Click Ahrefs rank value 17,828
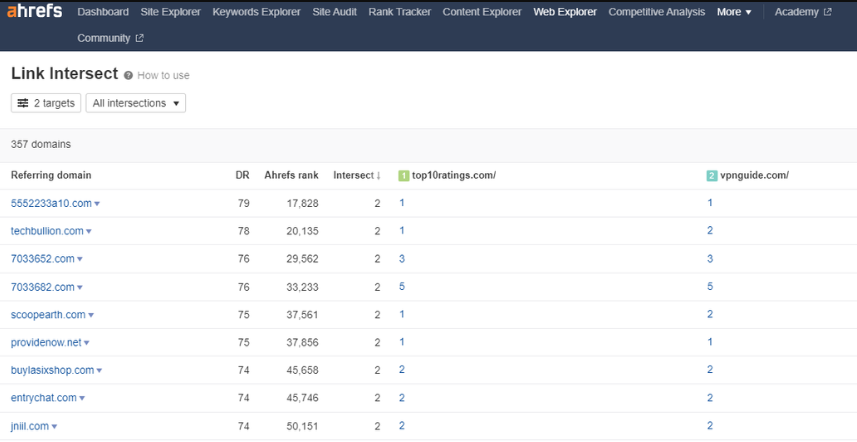 [x=302, y=203]
